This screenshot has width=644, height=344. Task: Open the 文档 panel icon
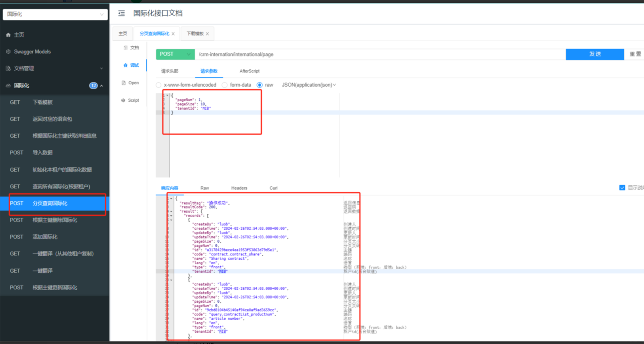[x=125, y=48]
